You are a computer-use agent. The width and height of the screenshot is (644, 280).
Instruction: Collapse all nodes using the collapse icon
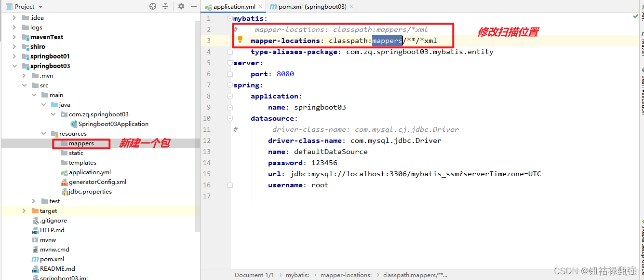coord(165,6)
